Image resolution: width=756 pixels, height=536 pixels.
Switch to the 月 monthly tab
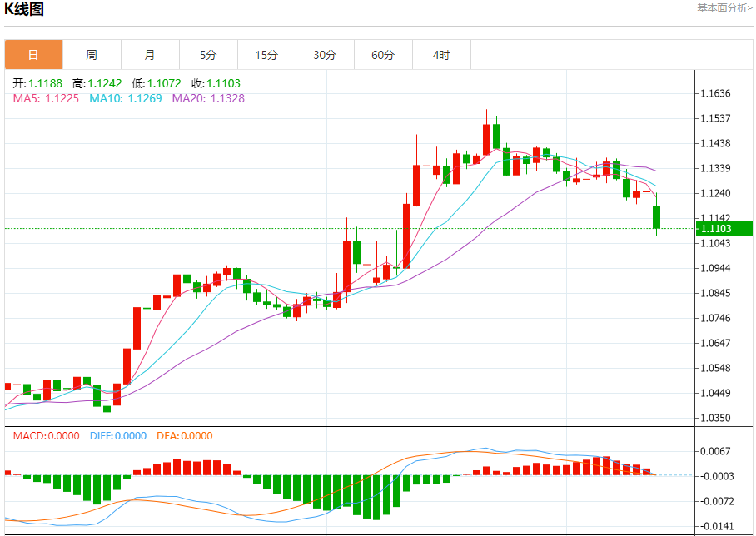coord(150,55)
